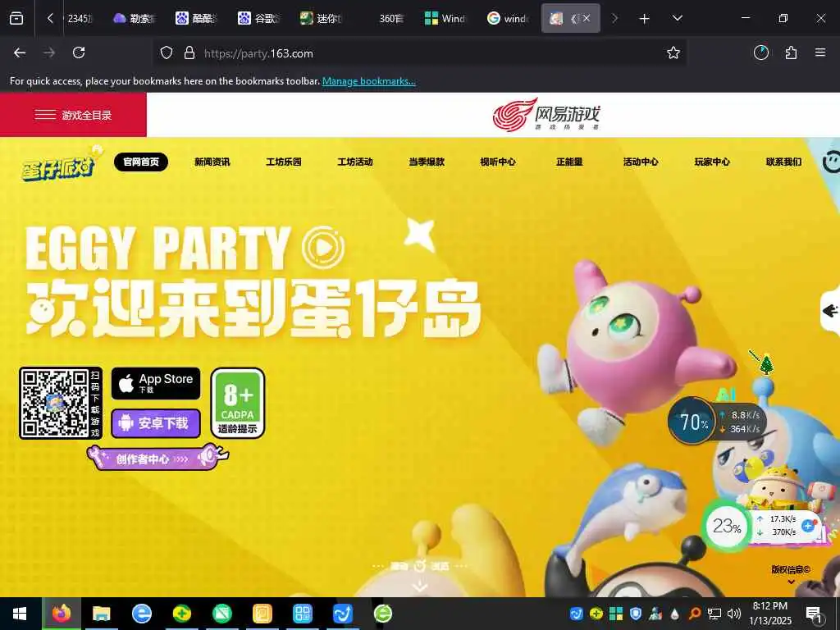Open the circular toolbar icon beside extensions

click(760, 52)
